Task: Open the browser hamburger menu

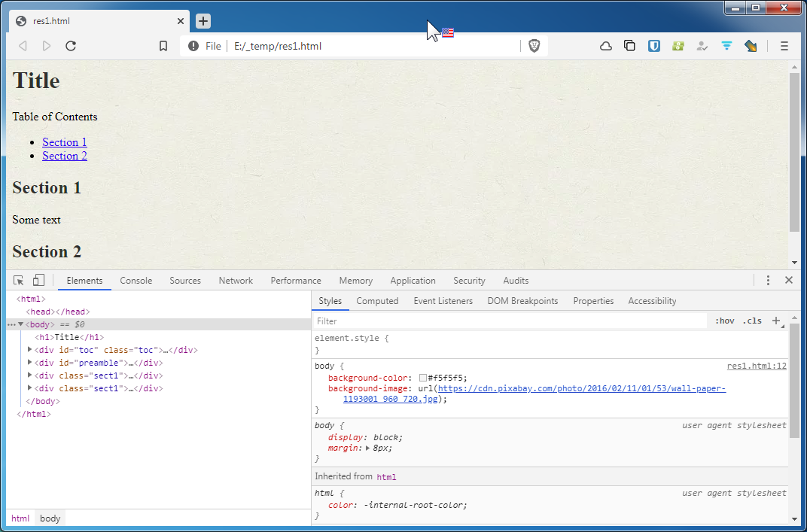Action: point(784,46)
